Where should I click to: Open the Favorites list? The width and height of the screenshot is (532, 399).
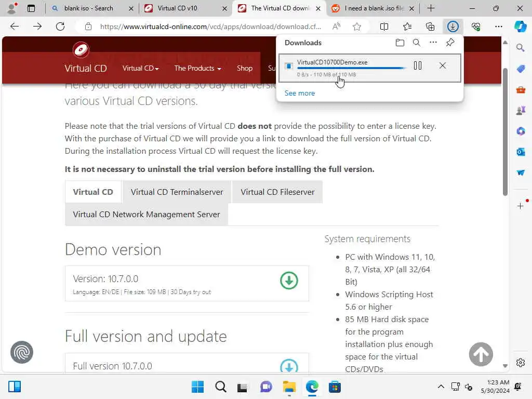407,26
